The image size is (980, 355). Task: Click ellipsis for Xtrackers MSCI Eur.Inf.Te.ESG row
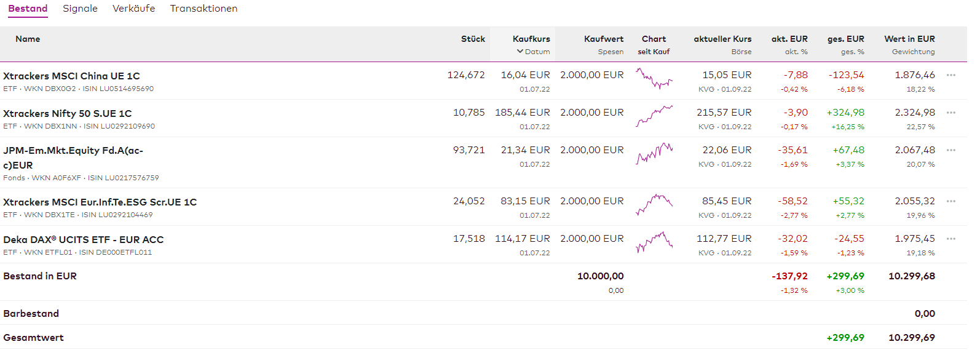click(x=950, y=201)
